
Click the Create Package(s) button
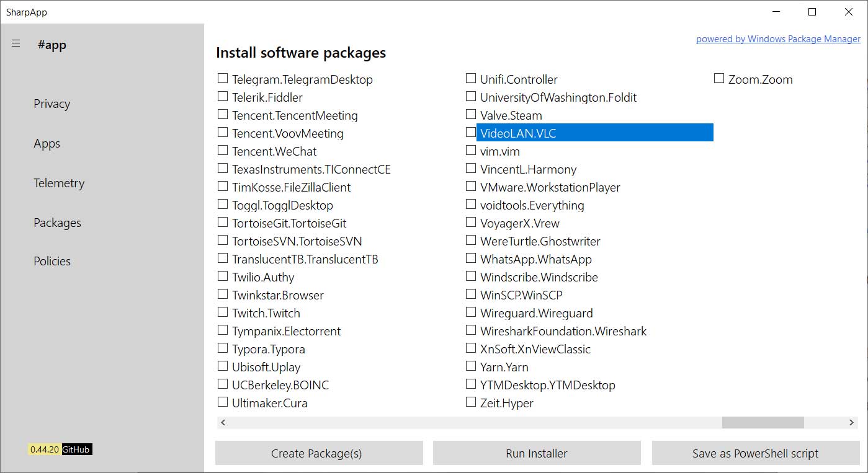click(x=319, y=453)
